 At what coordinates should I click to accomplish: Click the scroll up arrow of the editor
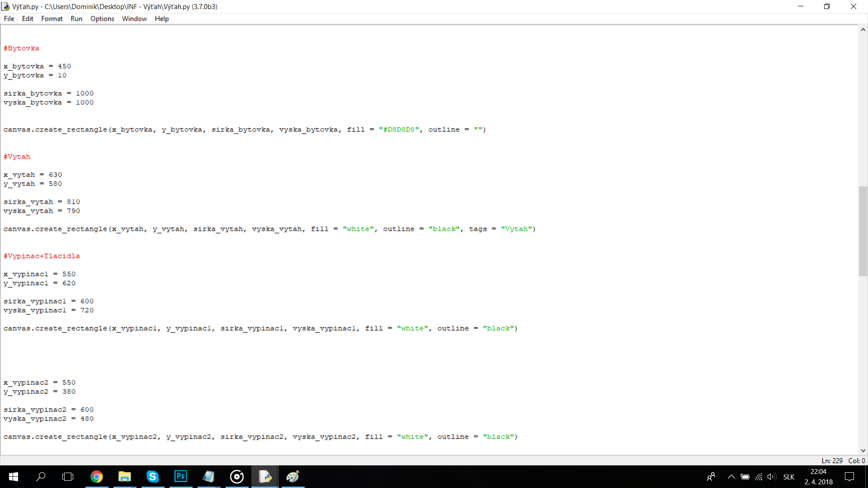pyautogui.click(x=863, y=30)
